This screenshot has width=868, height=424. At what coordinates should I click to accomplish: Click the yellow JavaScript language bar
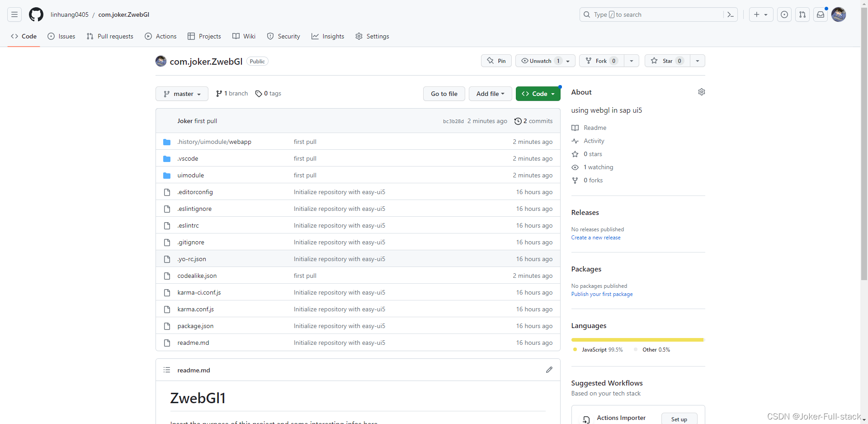pos(637,340)
